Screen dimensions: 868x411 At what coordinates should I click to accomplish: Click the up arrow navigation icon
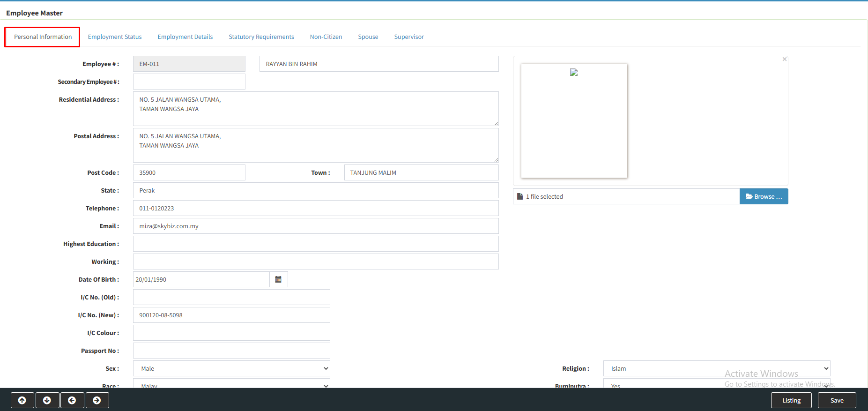[22, 400]
